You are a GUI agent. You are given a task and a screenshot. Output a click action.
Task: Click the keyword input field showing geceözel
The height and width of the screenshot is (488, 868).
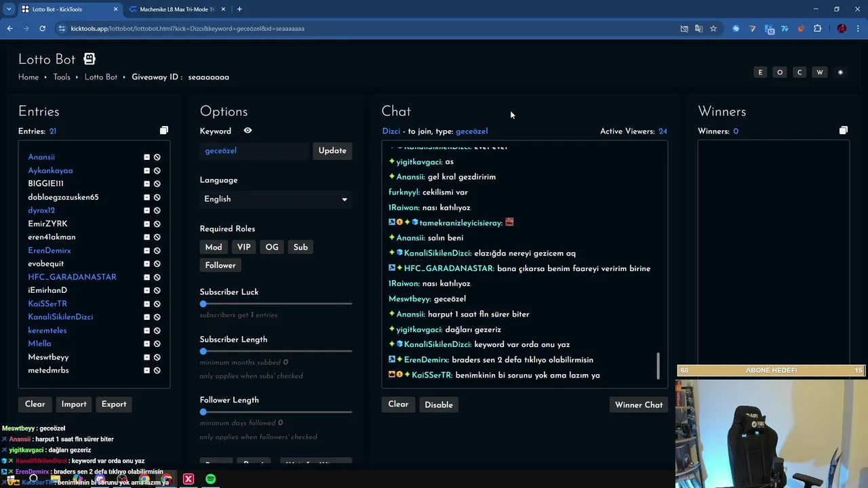[x=255, y=150]
